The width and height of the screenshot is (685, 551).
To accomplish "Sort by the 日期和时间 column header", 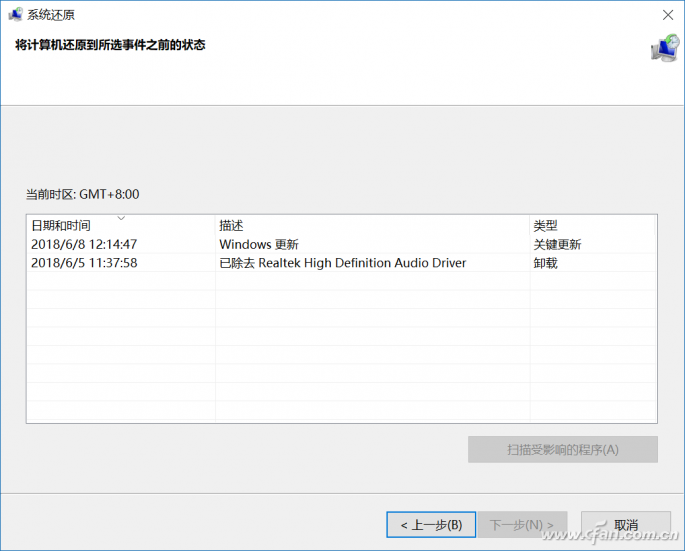I will click(x=121, y=225).
